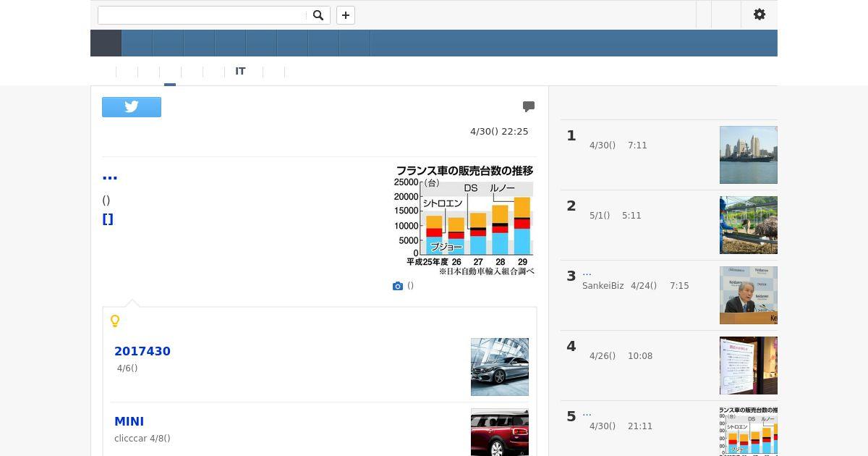Click ranking 1 time '7:11'
The width and height of the screenshot is (868, 456).
point(637,145)
